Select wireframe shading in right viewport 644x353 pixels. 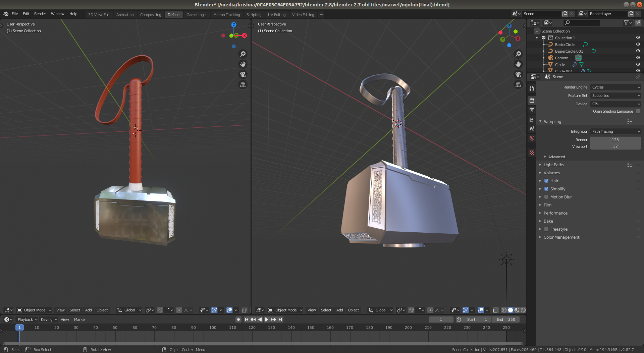[x=504, y=310]
